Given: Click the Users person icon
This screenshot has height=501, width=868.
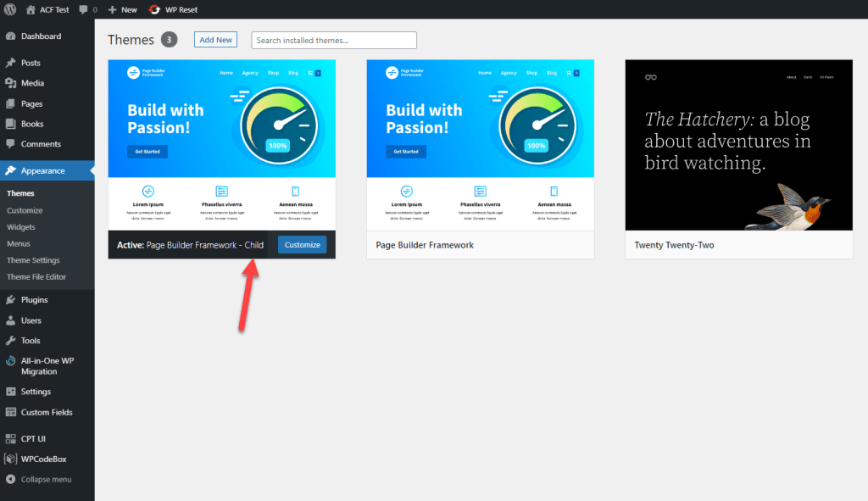Looking at the screenshot, I should [10, 320].
